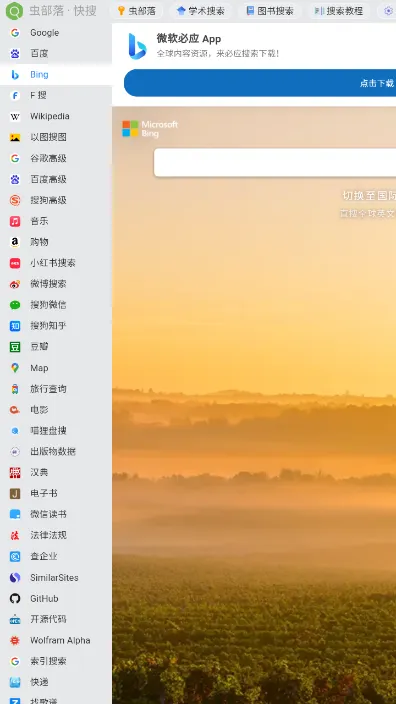Screen dimensions: 396x704
Task: Click the 法律法规 icon
Action: 15,536
